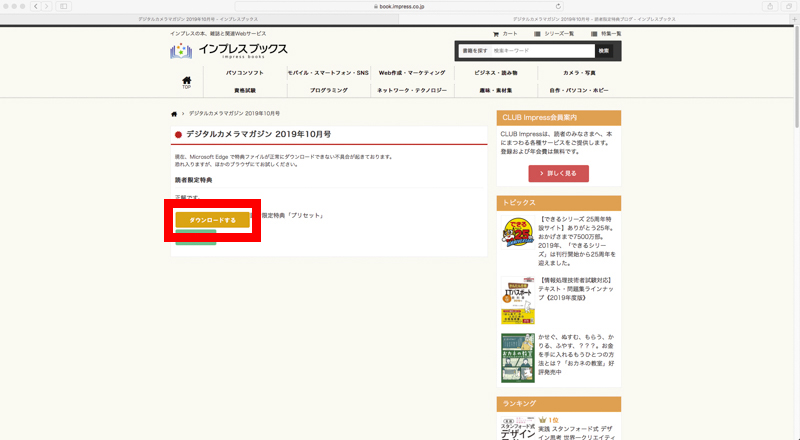This screenshot has width=800, height=440.
Task: Click the breadcrumb home icon
Action: pos(174,114)
